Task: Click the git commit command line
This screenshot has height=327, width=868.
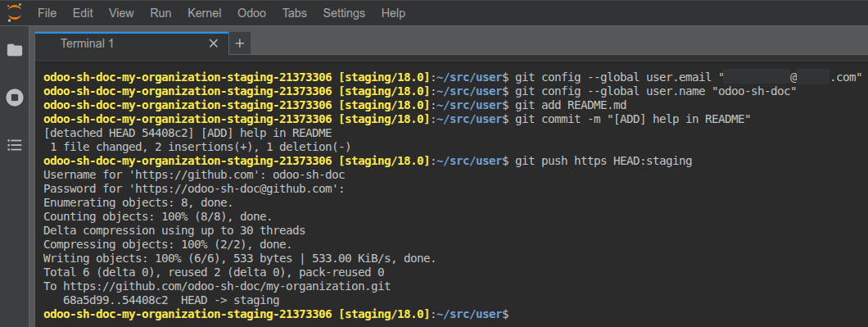Action: pos(397,119)
